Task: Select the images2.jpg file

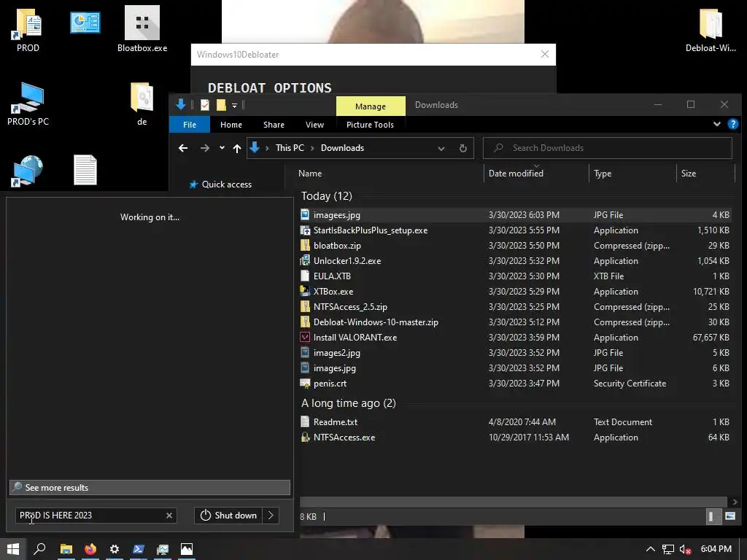Action: (514, 352)
